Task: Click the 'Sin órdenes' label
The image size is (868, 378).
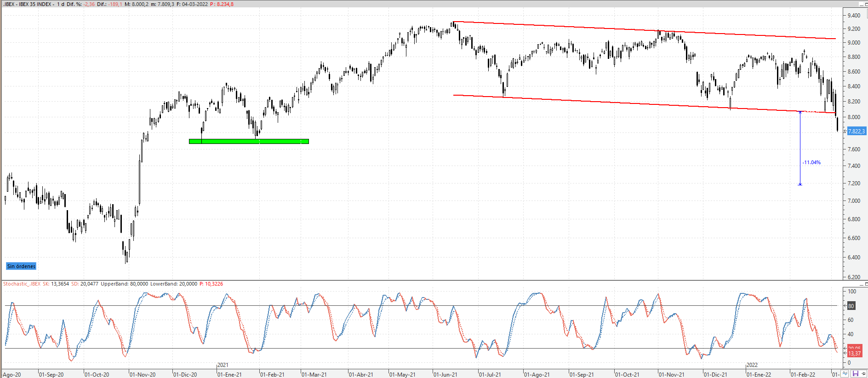Action: (21, 266)
